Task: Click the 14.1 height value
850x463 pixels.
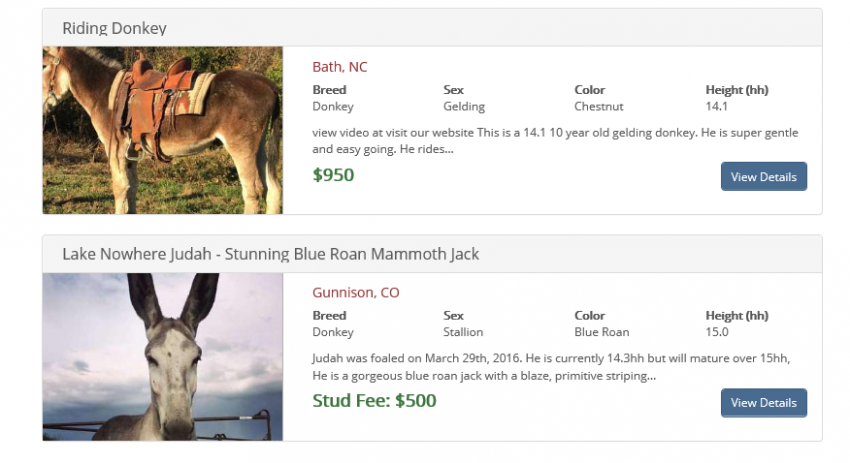Action: [717, 107]
